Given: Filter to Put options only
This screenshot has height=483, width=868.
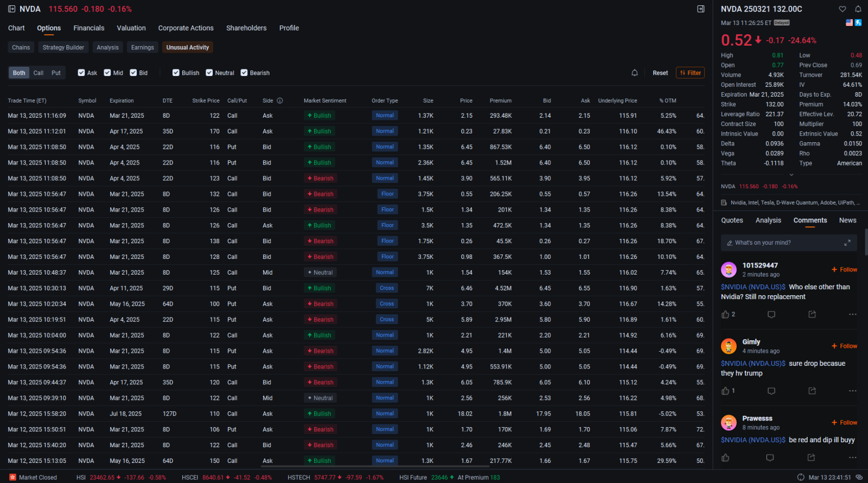Looking at the screenshot, I should (56, 73).
